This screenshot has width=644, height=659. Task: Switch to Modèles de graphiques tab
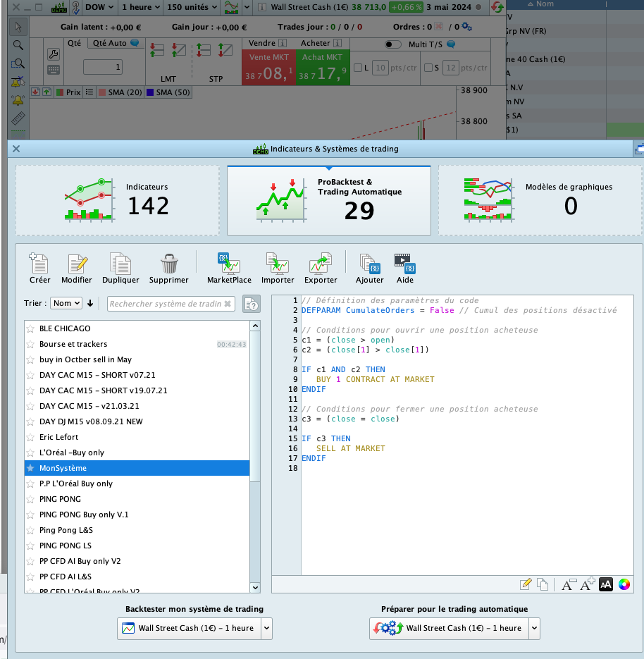[x=540, y=201]
